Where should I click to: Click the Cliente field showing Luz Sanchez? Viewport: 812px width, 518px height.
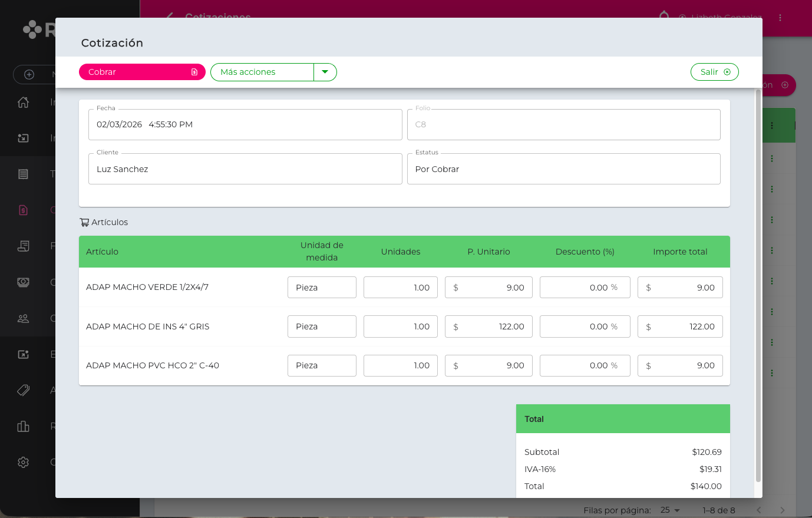point(245,169)
